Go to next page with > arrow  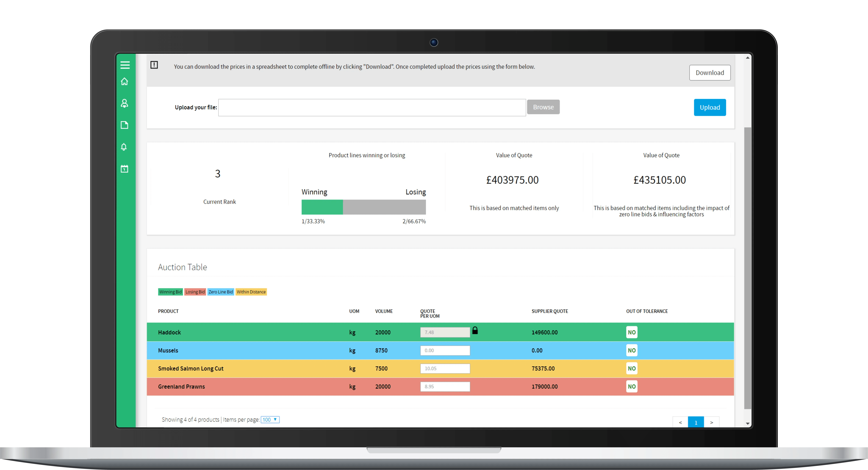coord(711,422)
